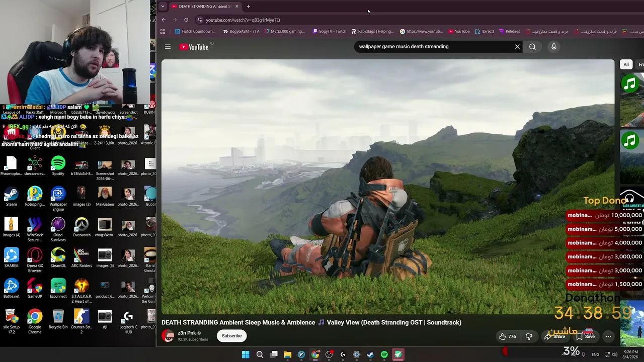Viewport: 644px width, 362px height.
Task: Select the Opera GX Browser shortcut
Action: [x=35, y=260]
